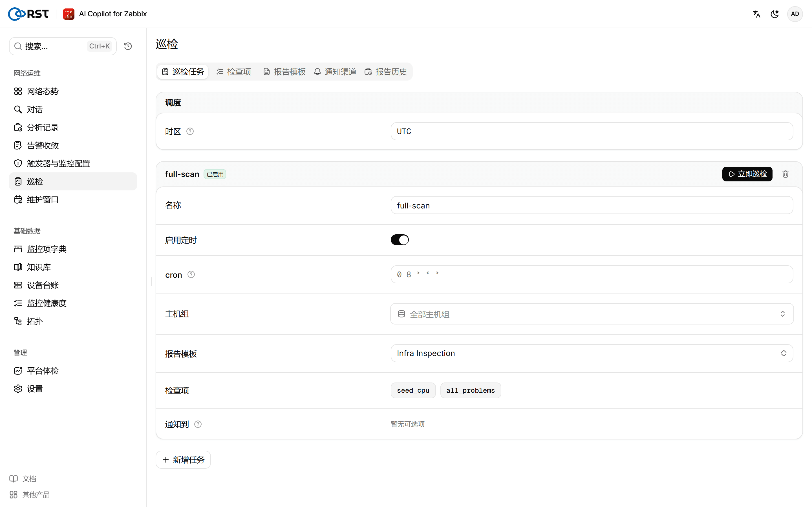The height and width of the screenshot is (507, 812).
Task: Switch to the 报告历史 tab
Action: [x=386, y=72]
